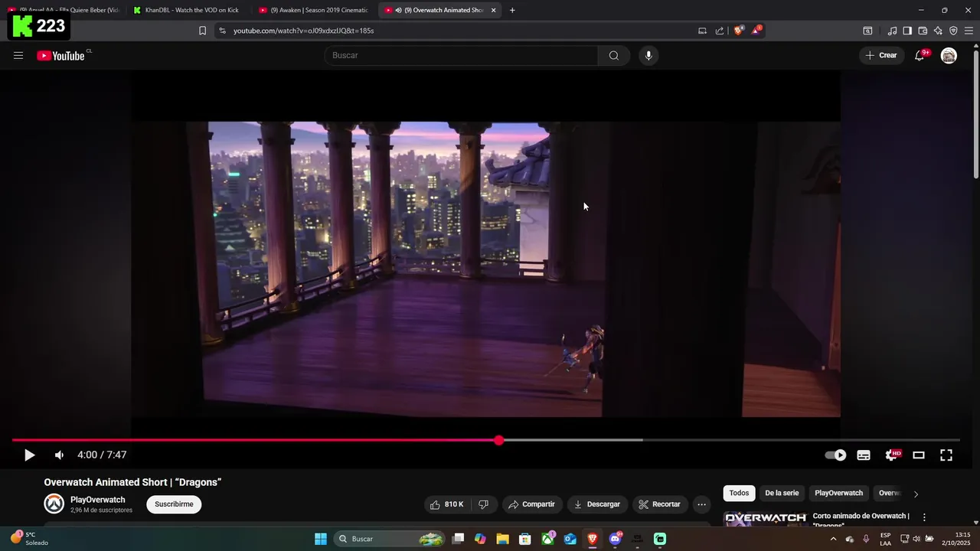The image size is (980, 551).
Task: Open the YouTube account avatar menu
Action: coord(949,55)
